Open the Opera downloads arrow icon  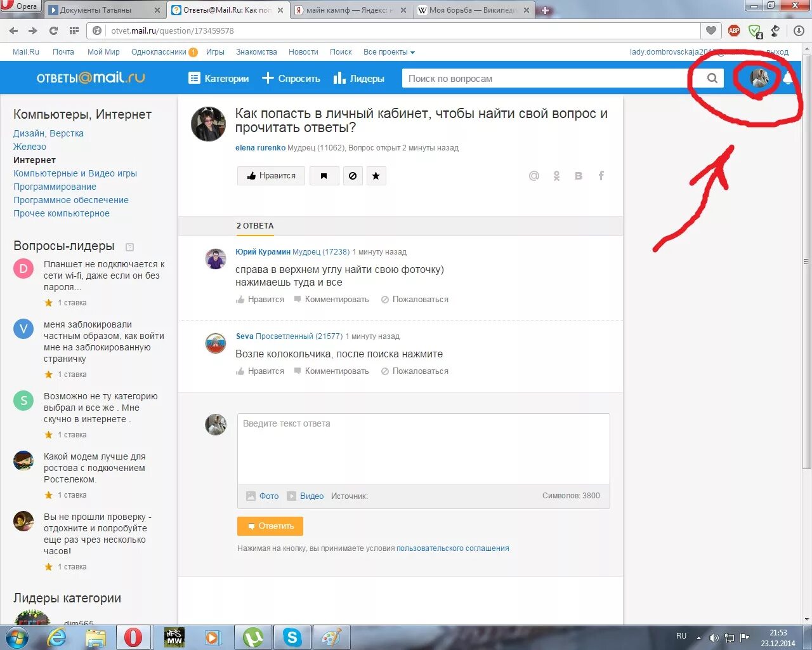click(x=799, y=30)
